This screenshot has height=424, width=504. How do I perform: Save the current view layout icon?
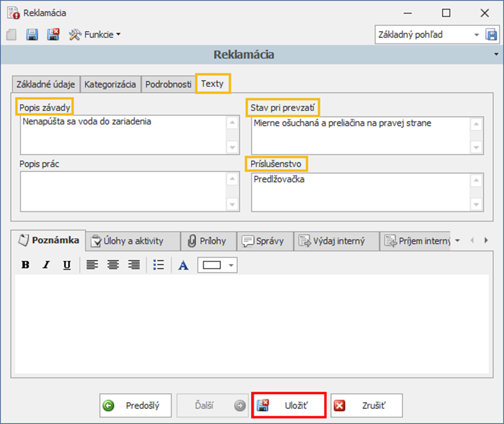pos(491,35)
